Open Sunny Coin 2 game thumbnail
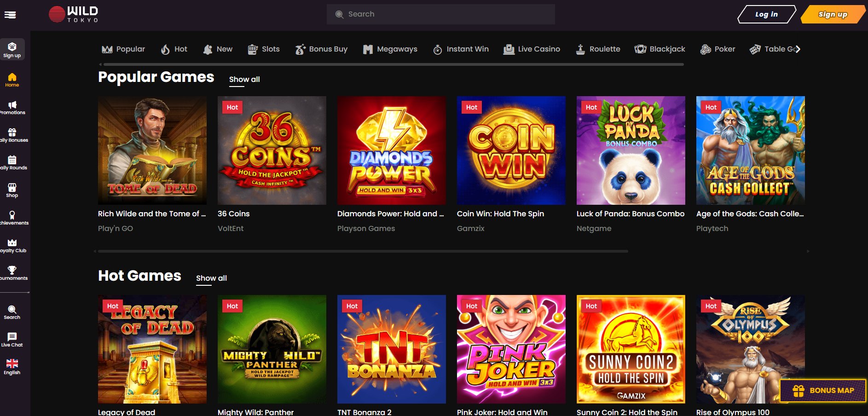This screenshot has height=416, width=868. pos(631,349)
